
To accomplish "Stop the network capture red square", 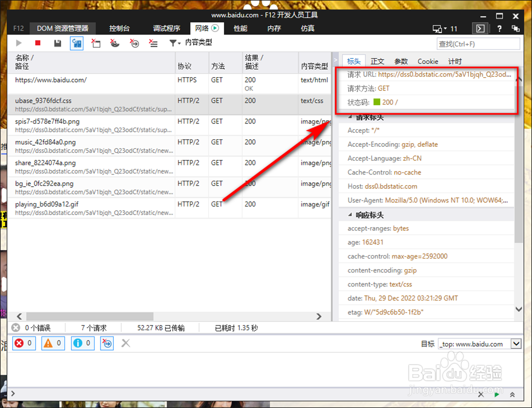I will coord(38,43).
